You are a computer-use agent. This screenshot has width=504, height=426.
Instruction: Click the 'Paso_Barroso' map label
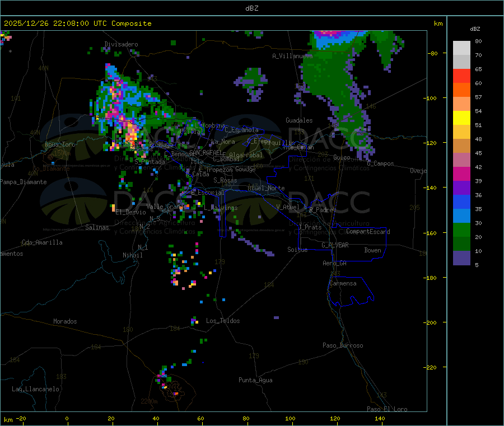[343, 345]
